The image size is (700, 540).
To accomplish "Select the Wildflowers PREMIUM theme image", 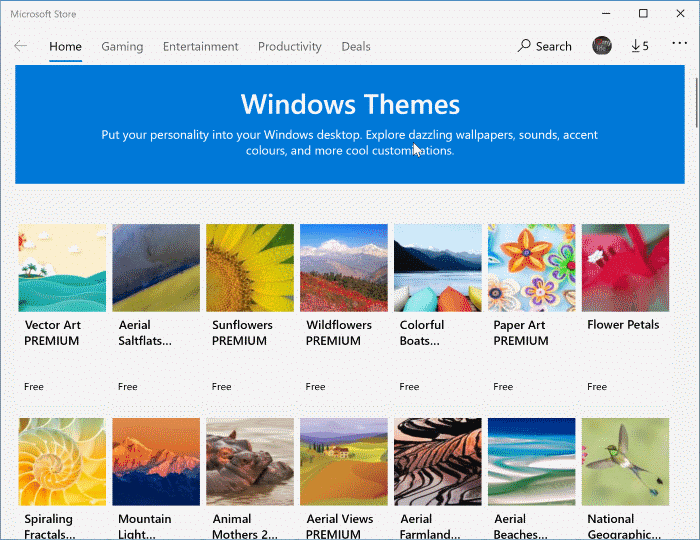I will 344,268.
